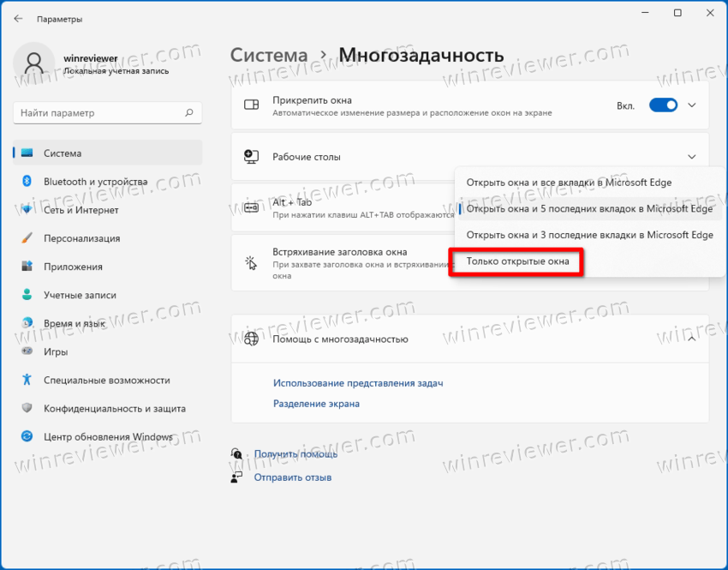Toggle the Прикрепить окна switch off

click(x=663, y=105)
